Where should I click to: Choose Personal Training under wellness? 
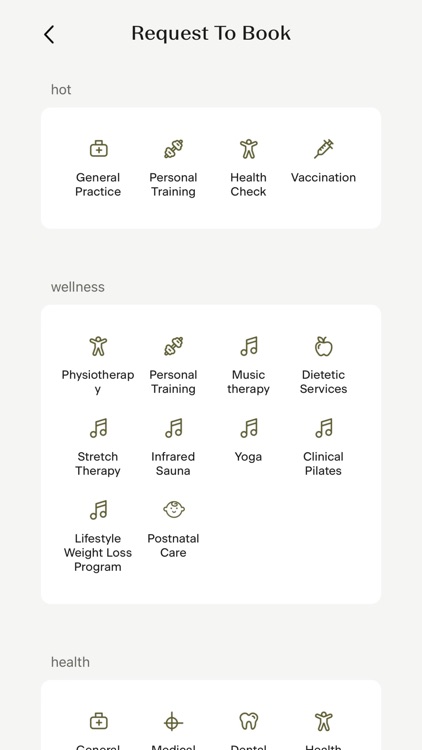pos(173,365)
